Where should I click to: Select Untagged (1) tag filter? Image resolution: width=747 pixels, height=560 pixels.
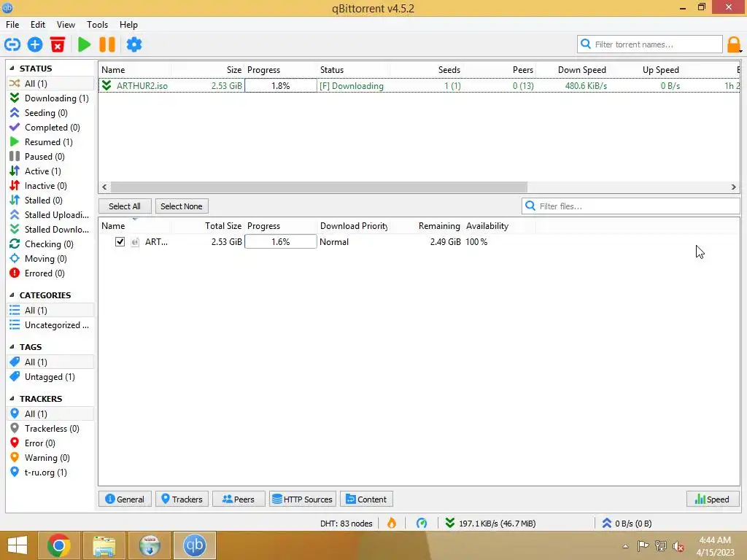click(50, 377)
